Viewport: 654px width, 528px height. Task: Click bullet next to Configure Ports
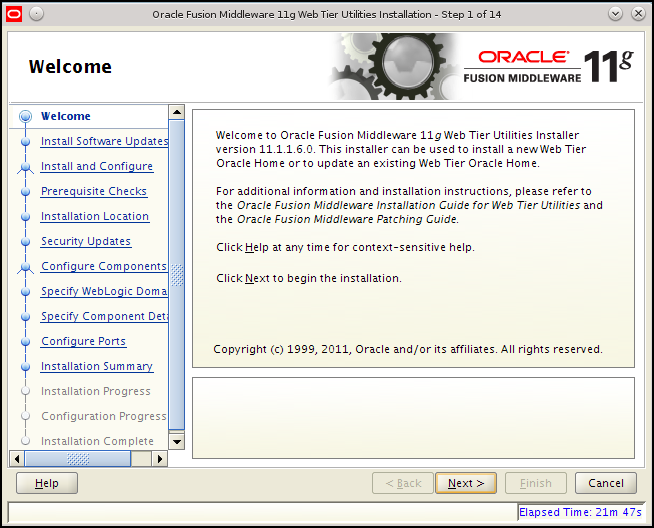click(25, 342)
